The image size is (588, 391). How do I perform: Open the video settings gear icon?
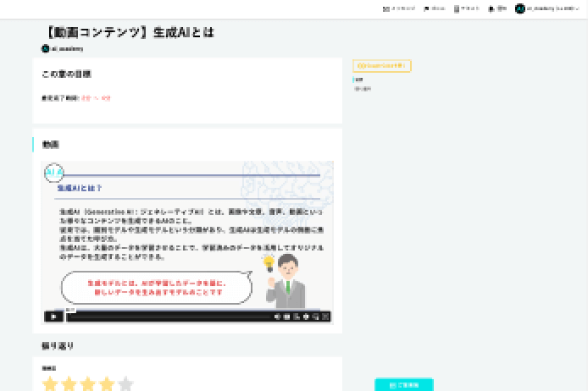306,317
